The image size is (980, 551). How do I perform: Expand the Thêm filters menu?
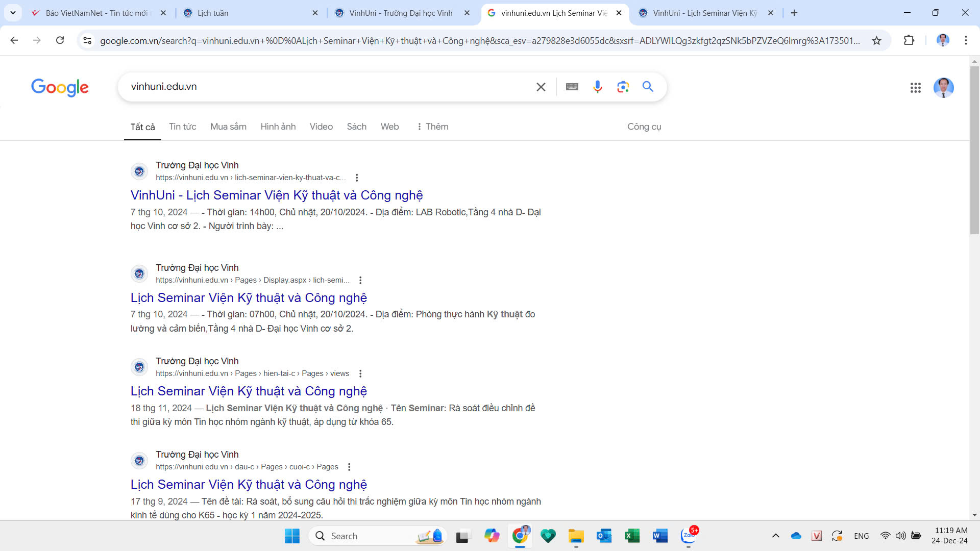tap(432, 127)
